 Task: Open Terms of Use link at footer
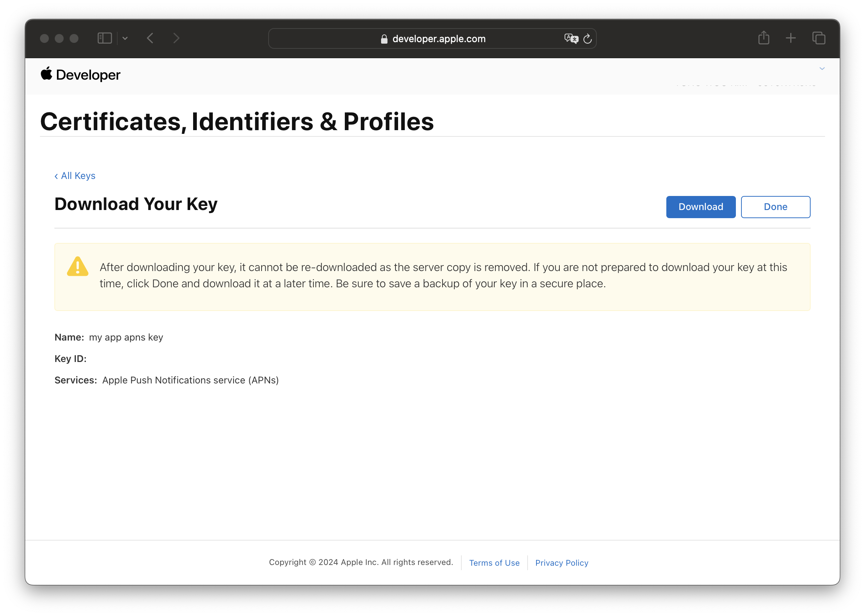point(494,562)
